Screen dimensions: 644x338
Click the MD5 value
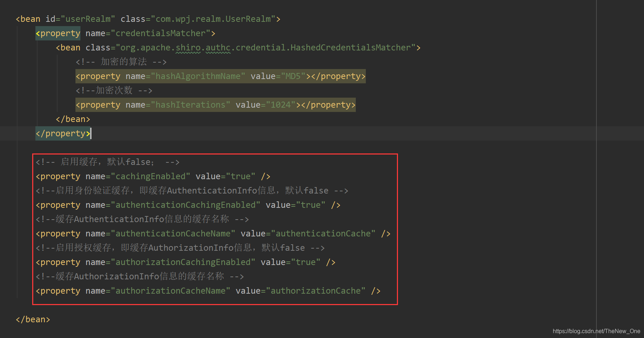(x=293, y=76)
